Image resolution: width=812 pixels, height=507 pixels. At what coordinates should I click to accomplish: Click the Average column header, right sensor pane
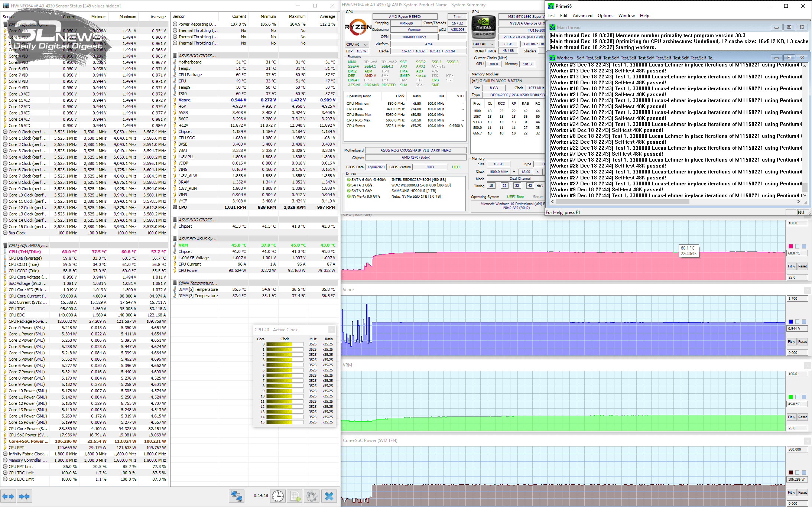coord(323,16)
